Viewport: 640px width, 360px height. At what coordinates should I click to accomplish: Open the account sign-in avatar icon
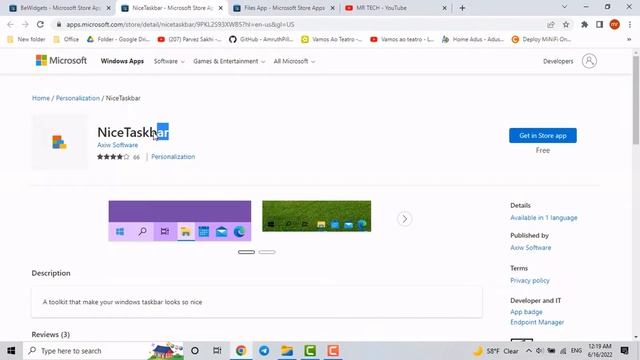coord(589,61)
